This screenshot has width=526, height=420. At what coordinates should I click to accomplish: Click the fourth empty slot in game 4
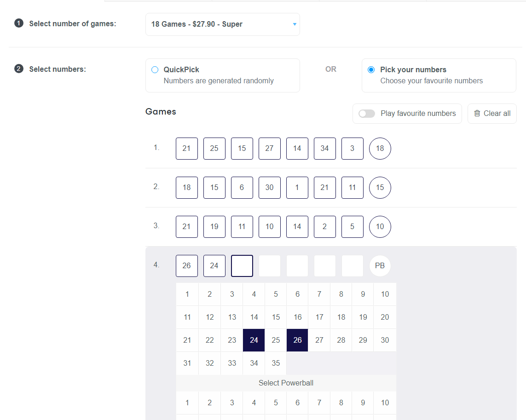point(269,266)
